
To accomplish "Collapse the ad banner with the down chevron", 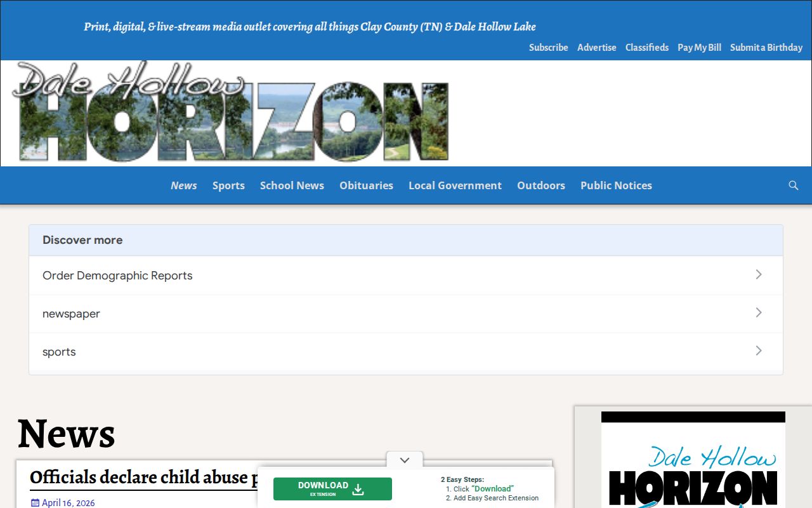I will pos(405,460).
